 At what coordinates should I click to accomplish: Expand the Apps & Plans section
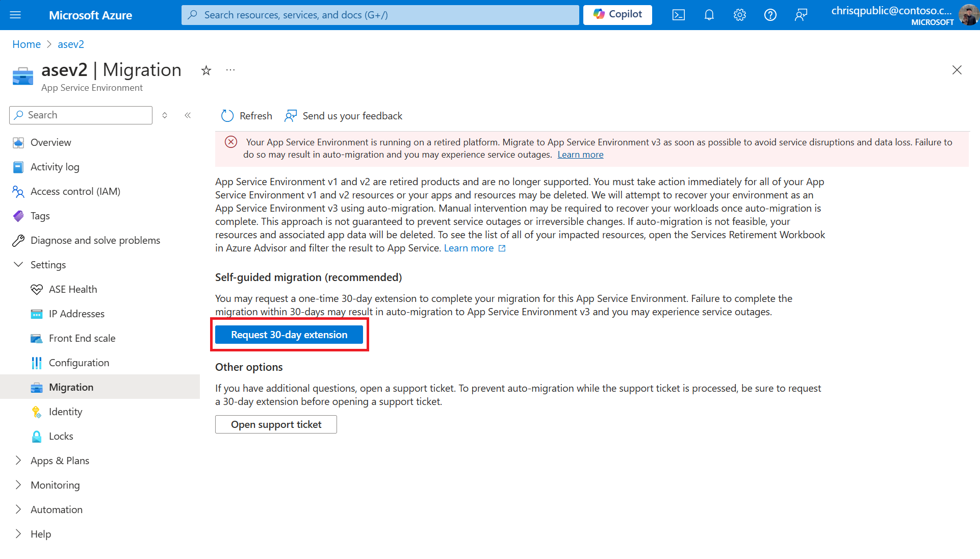(18, 460)
